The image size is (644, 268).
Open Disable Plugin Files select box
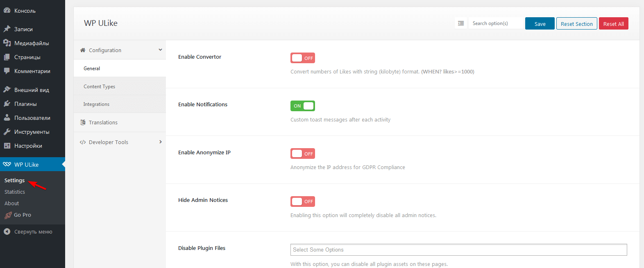(x=458, y=250)
